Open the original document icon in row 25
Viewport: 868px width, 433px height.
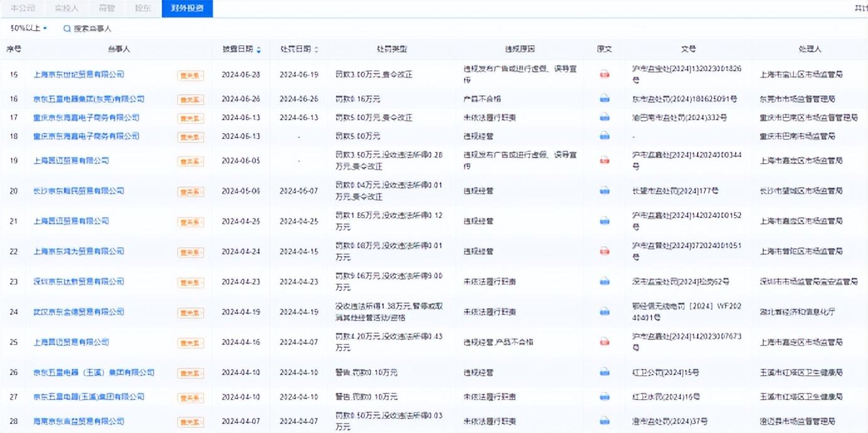coord(604,342)
